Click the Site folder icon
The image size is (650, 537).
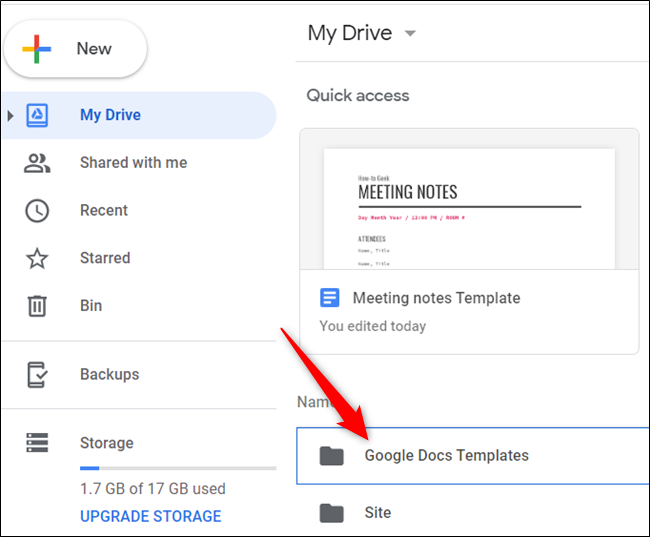pyautogui.click(x=332, y=513)
